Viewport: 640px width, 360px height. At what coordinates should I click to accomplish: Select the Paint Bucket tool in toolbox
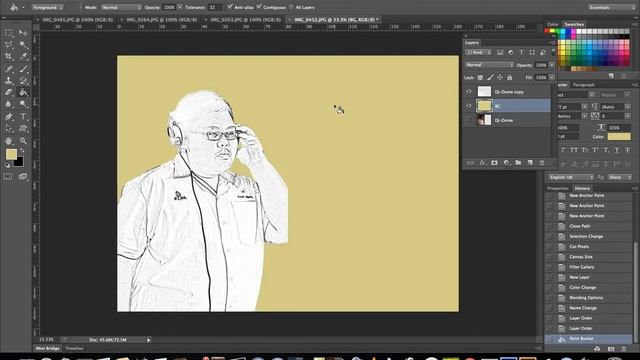point(23,92)
